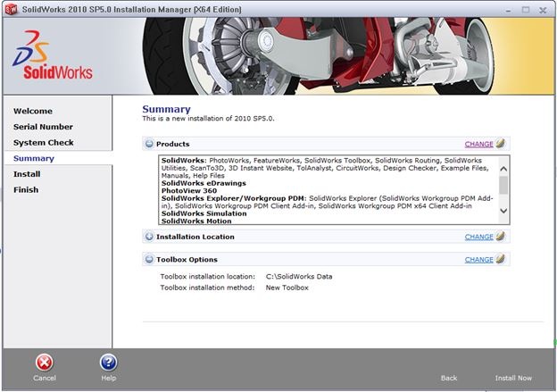This screenshot has width=557, height=392.
Task: Click the Summary heading
Action: click(166, 109)
